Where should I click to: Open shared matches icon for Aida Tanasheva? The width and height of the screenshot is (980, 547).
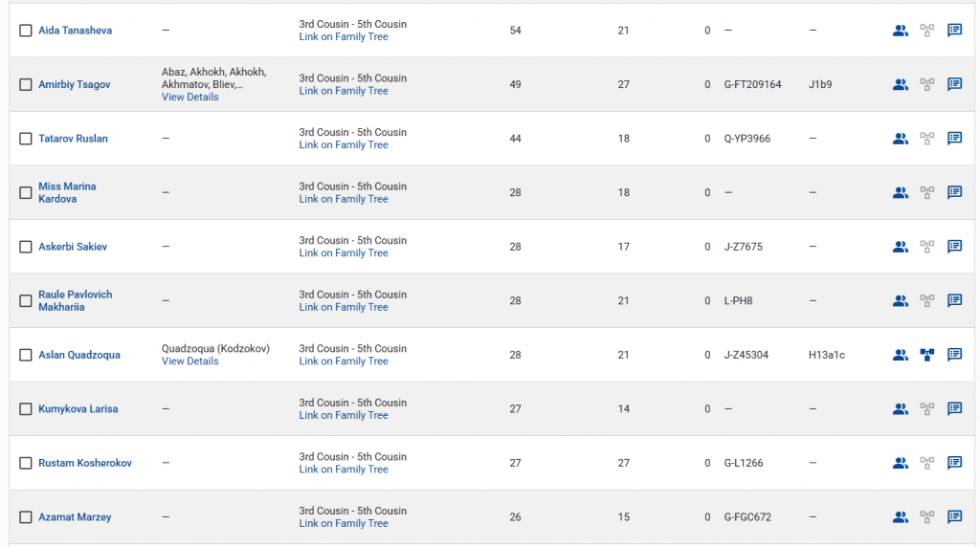(x=900, y=31)
